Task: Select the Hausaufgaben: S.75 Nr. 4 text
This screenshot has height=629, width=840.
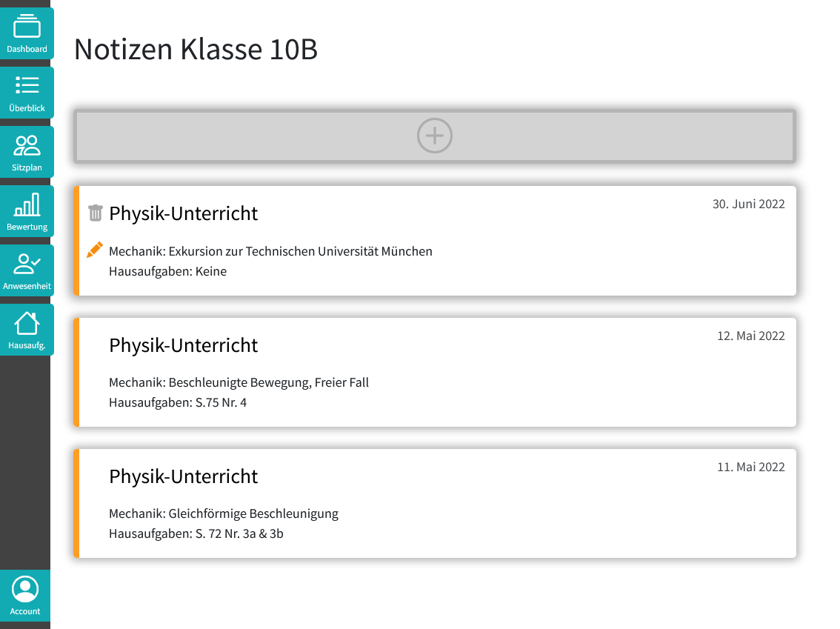Action: pos(179,402)
